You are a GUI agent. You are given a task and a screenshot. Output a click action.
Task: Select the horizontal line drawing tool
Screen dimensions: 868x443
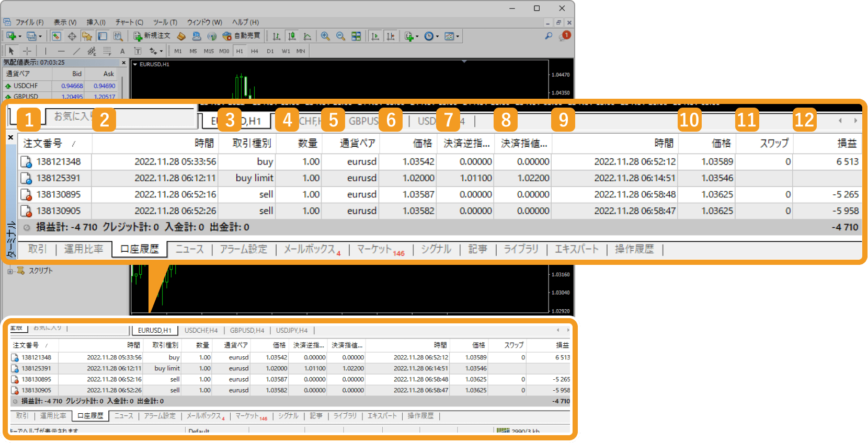(61, 51)
